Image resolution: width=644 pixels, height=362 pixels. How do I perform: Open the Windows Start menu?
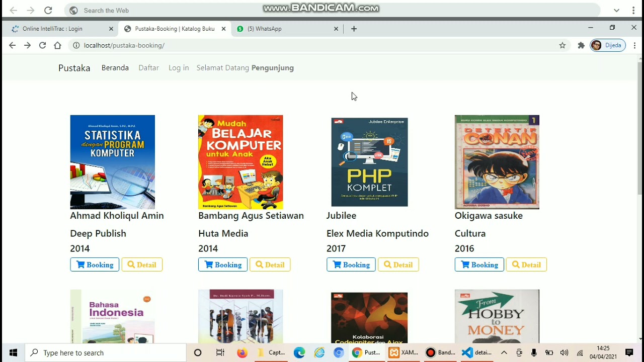tap(13, 353)
